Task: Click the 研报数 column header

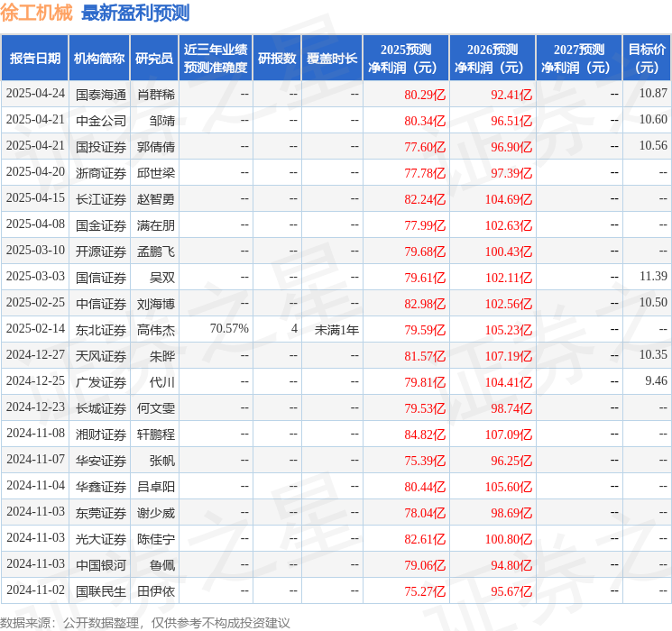Action: click(x=277, y=59)
